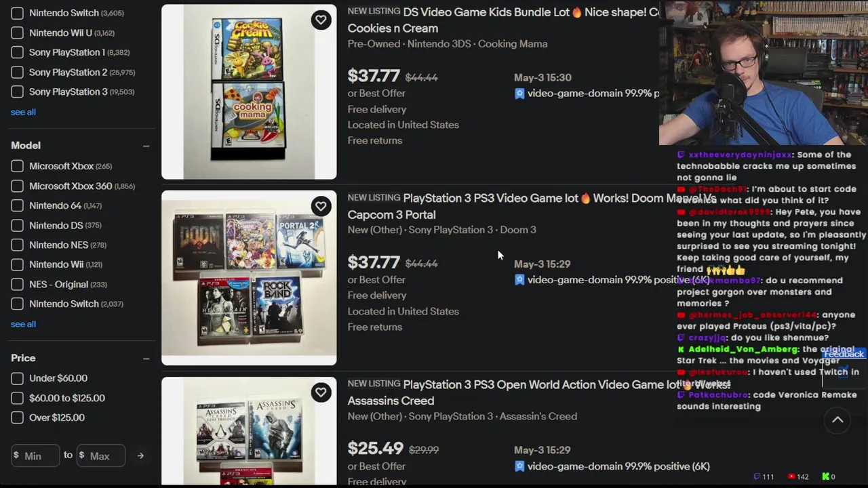The width and height of the screenshot is (868, 488).
Task: Toggle the Nintendo 64 model checkbox
Action: pos(17,205)
